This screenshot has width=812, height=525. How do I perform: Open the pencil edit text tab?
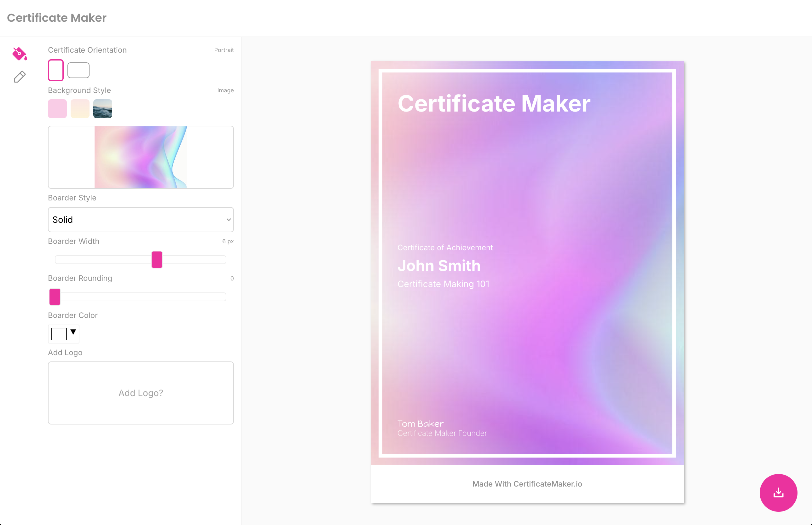20,77
